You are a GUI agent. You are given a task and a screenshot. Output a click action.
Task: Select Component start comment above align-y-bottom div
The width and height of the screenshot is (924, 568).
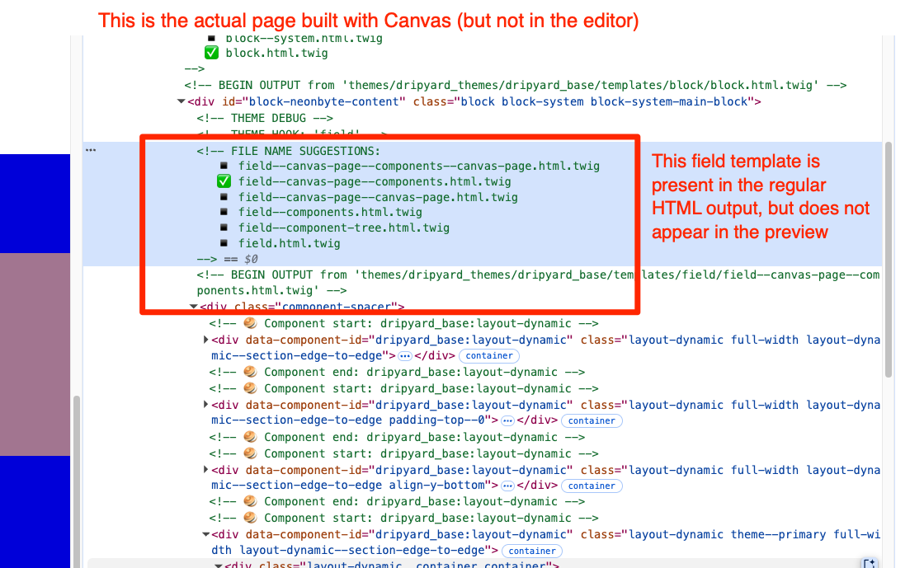(x=403, y=453)
